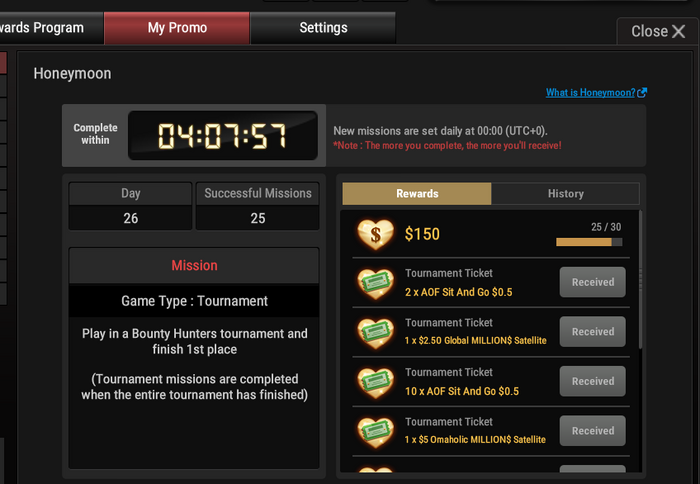This screenshot has width=700, height=484.
Task: Click Received button for $2.50 Global MILLION$ Satellite
Action: tap(593, 332)
